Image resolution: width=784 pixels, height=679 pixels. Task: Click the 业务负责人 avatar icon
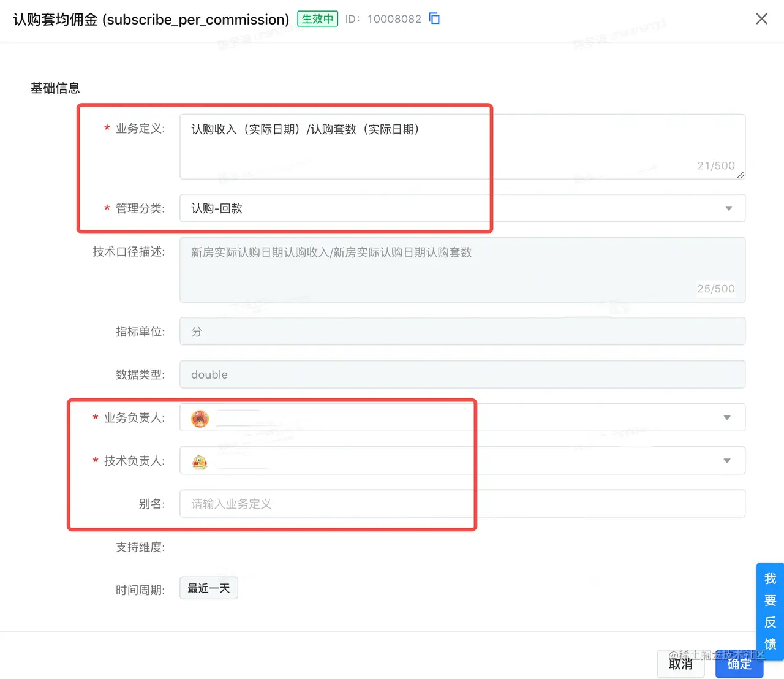click(x=200, y=419)
